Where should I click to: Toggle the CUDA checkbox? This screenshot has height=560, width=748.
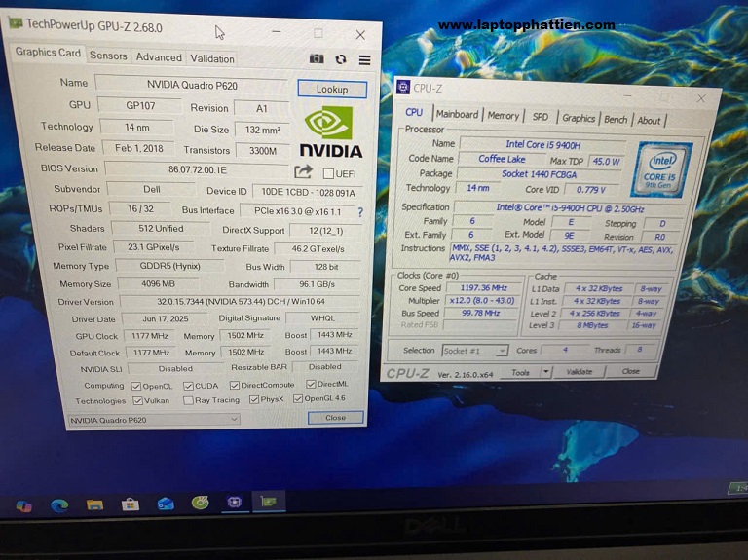(x=186, y=386)
